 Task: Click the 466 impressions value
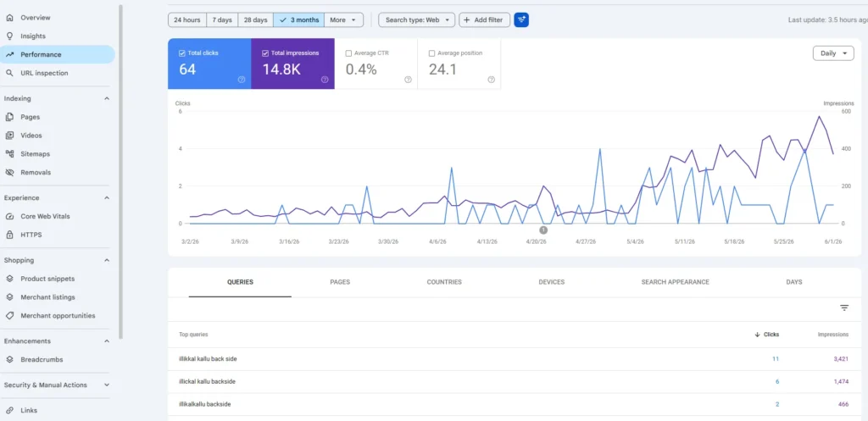843,404
